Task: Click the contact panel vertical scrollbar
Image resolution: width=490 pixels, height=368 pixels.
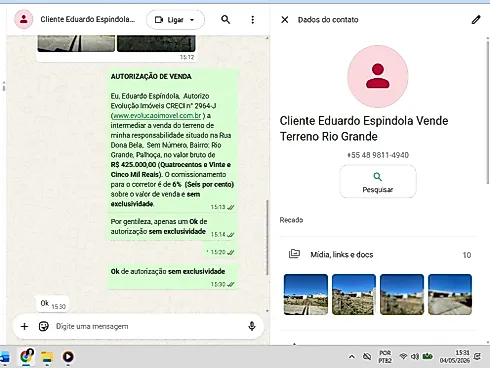Action: 488,113
